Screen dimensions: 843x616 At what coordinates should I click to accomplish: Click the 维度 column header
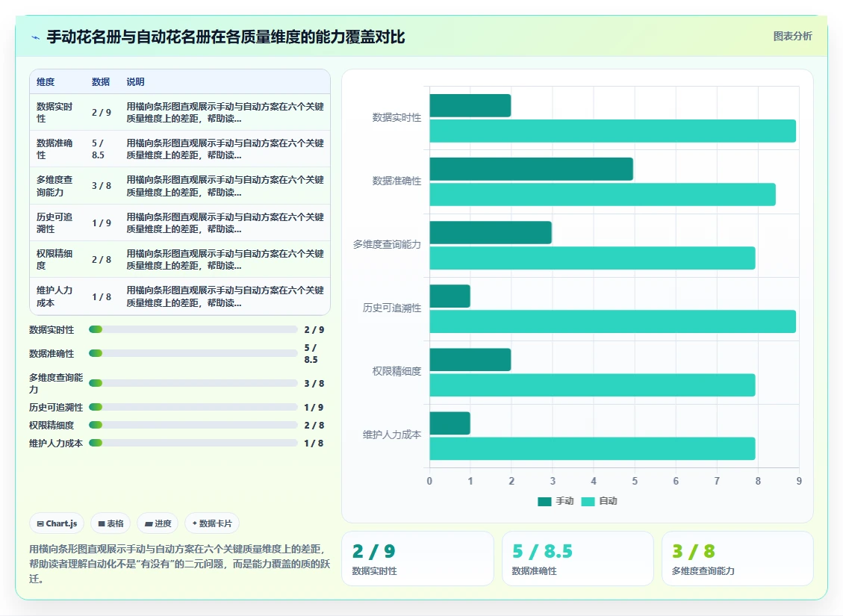pyautogui.click(x=46, y=81)
